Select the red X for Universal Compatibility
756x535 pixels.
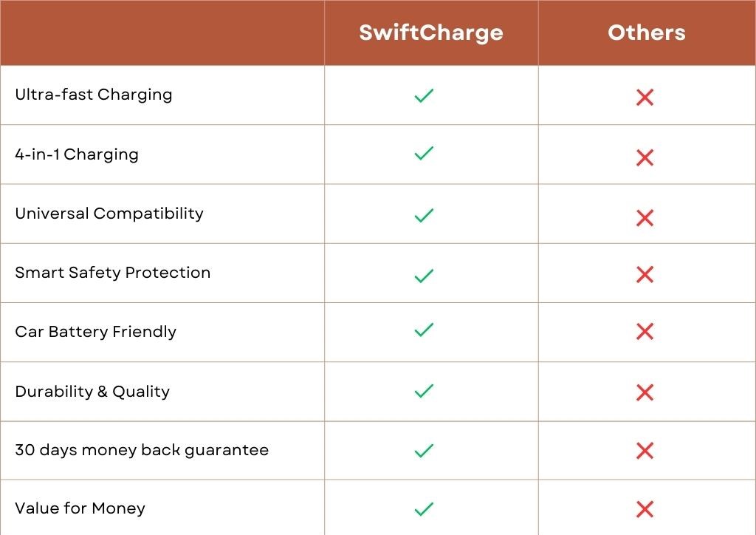(645, 217)
